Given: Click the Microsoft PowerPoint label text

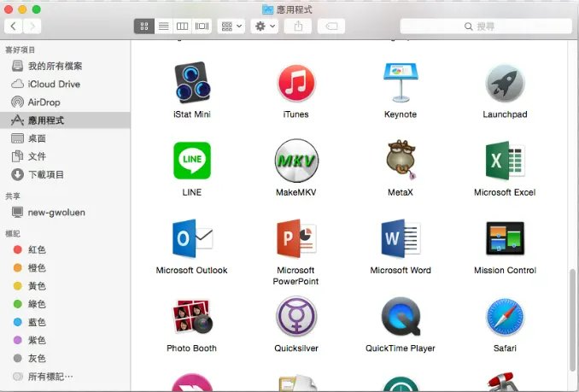Looking at the screenshot, I should 295,276.
